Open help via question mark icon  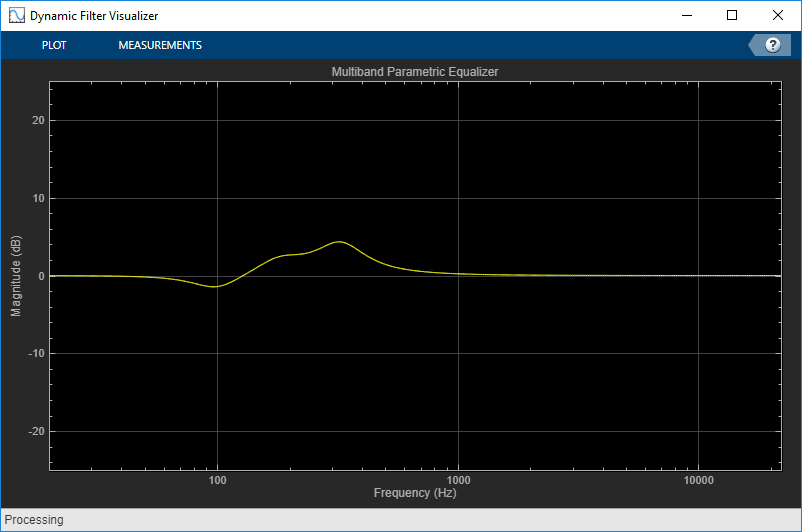(772, 45)
